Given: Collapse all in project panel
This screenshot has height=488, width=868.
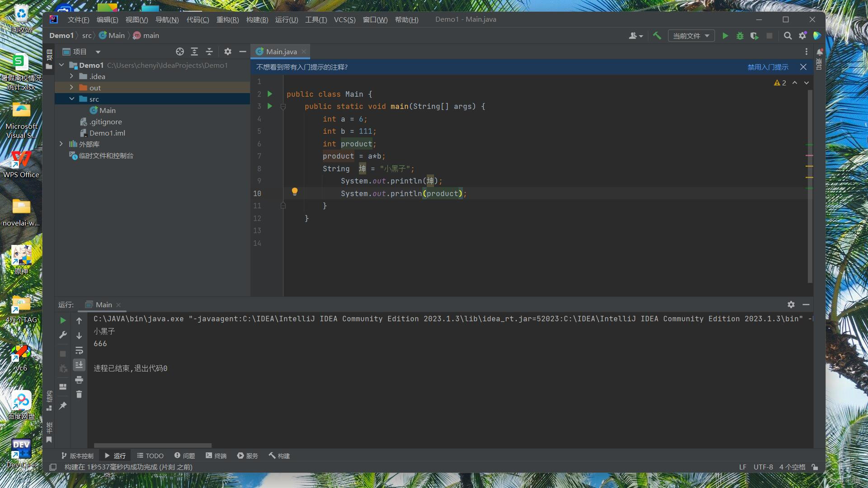Looking at the screenshot, I should pos(209,52).
